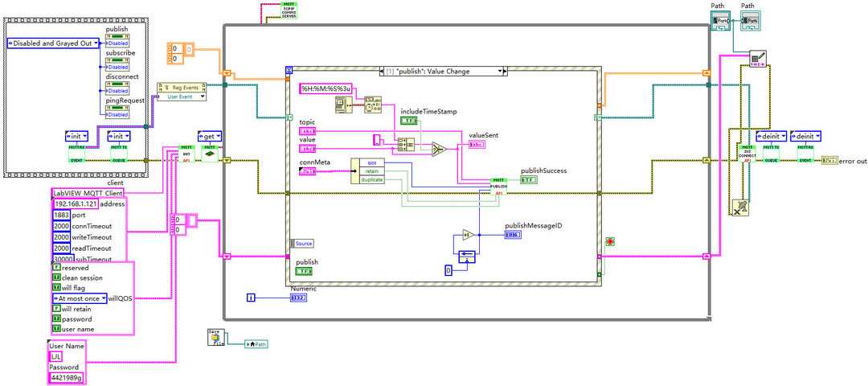Click the disconnect Disabled property node

[x=117, y=87]
